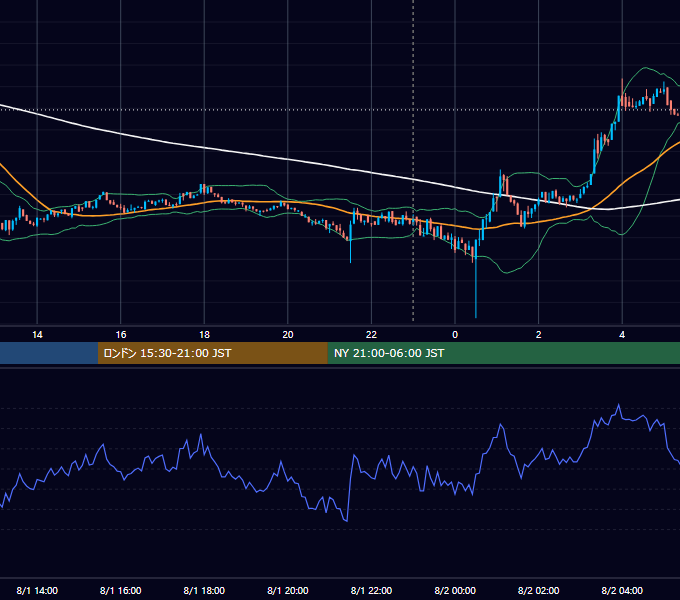The width and height of the screenshot is (680, 600).
Task: Click the 8/2 04:00 timestamp
Action: pyautogui.click(x=622, y=590)
